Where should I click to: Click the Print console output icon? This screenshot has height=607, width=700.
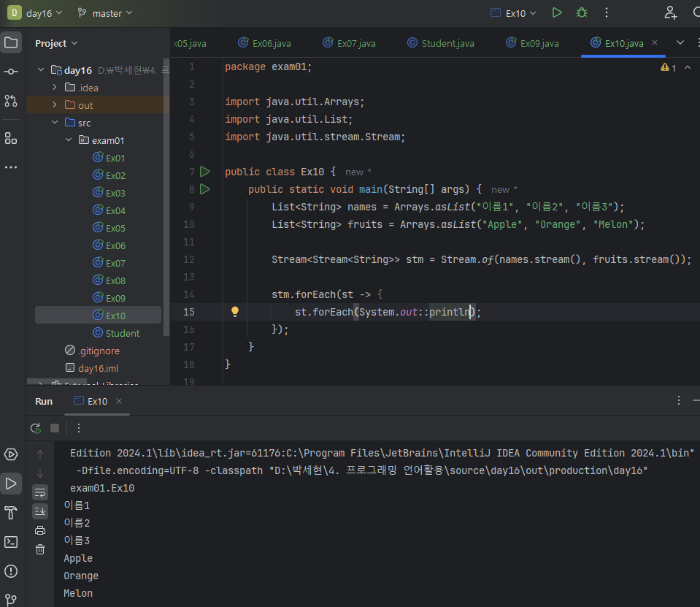coord(40,530)
